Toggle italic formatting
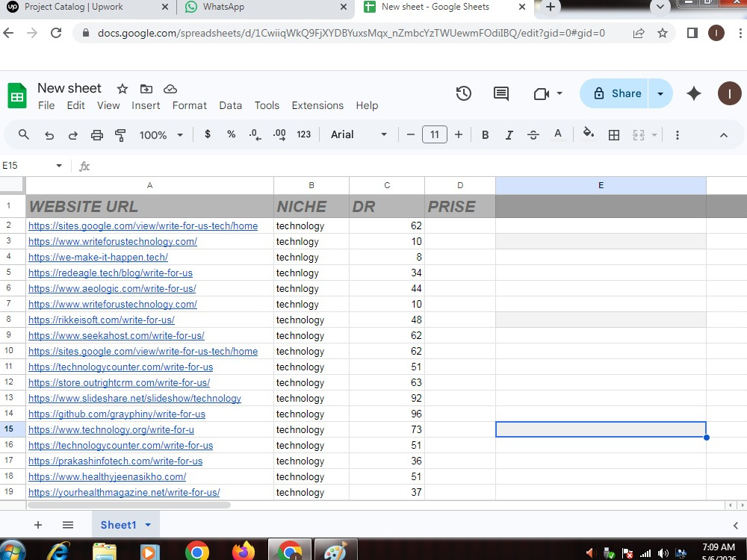The height and width of the screenshot is (560, 747). [x=509, y=135]
